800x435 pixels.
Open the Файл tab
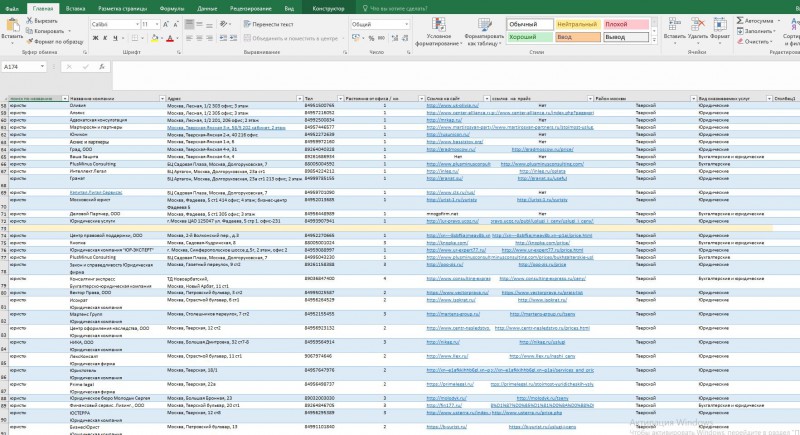pyautogui.click(x=12, y=9)
